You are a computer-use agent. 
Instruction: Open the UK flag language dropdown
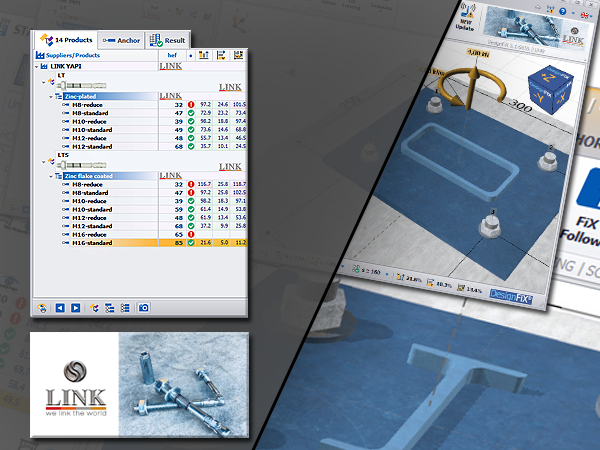[x=585, y=15]
